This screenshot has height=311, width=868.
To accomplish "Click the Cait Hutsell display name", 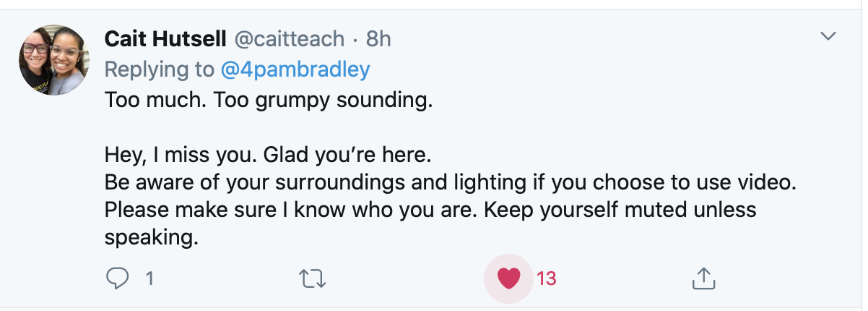I will (x=165, y=39).
